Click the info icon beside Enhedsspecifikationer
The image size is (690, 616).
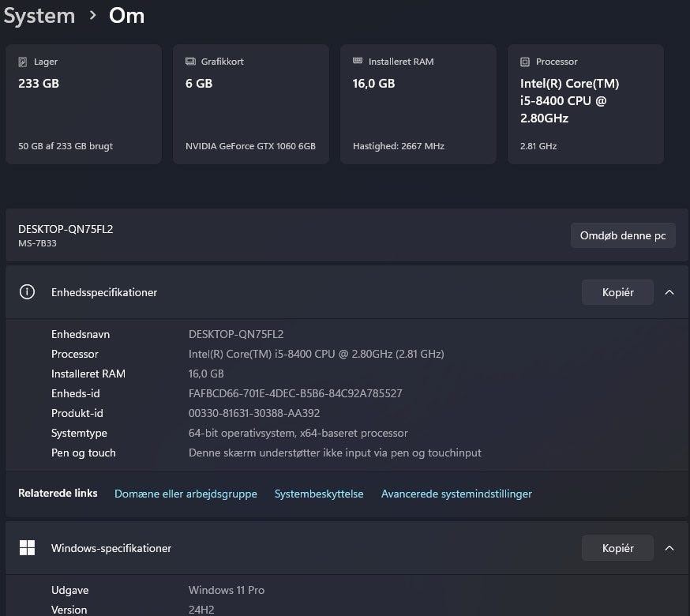[x=27, y=292]
